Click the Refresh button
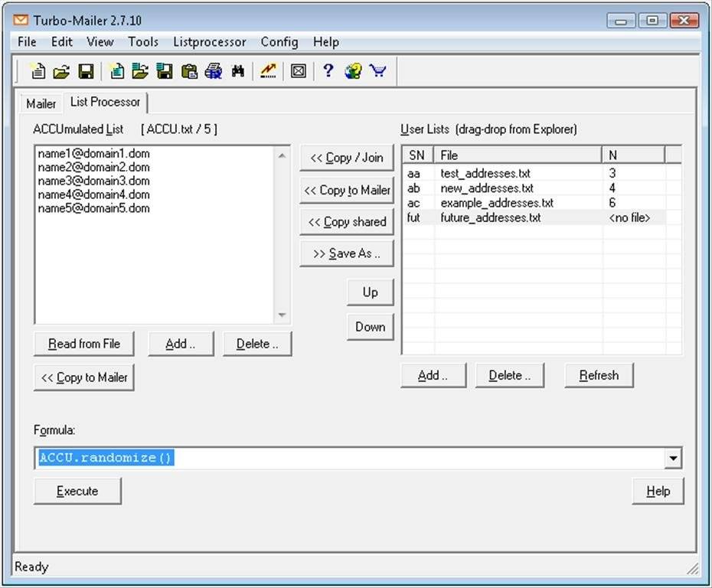 point(599,375)
